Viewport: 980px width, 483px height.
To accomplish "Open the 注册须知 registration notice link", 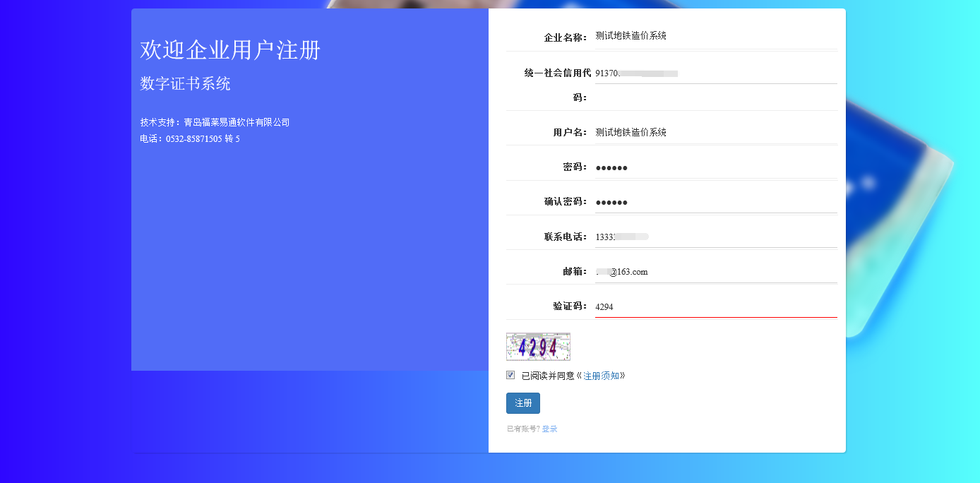I will coord(601,376).
